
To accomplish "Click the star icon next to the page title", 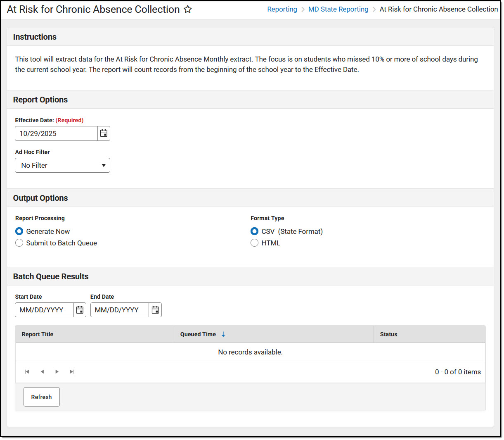I will click(x=188, y=9).
